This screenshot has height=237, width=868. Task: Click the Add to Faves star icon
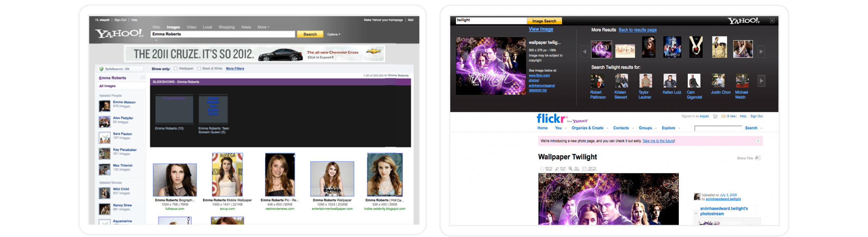coord(542,169)
